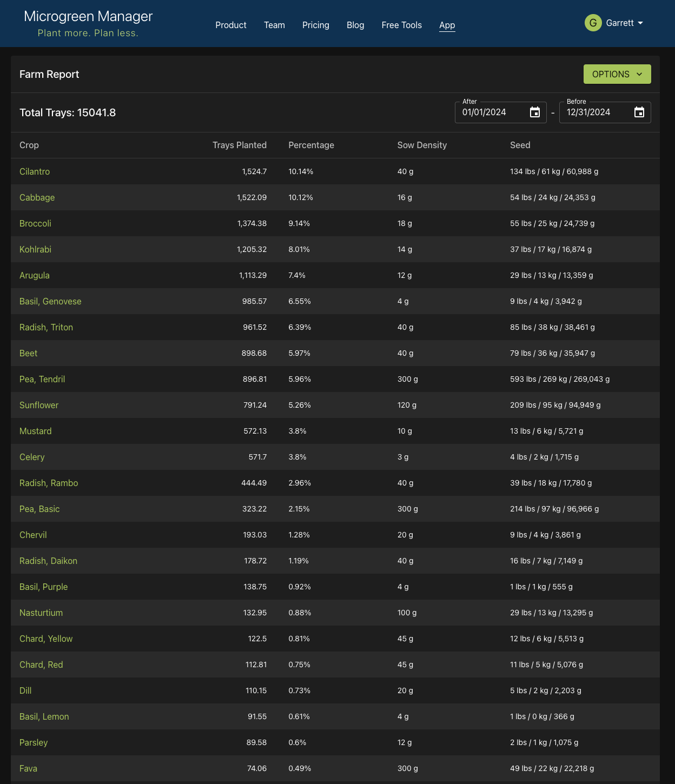
Task: Click the Microgreen Manager logo title
Action: 88,16
